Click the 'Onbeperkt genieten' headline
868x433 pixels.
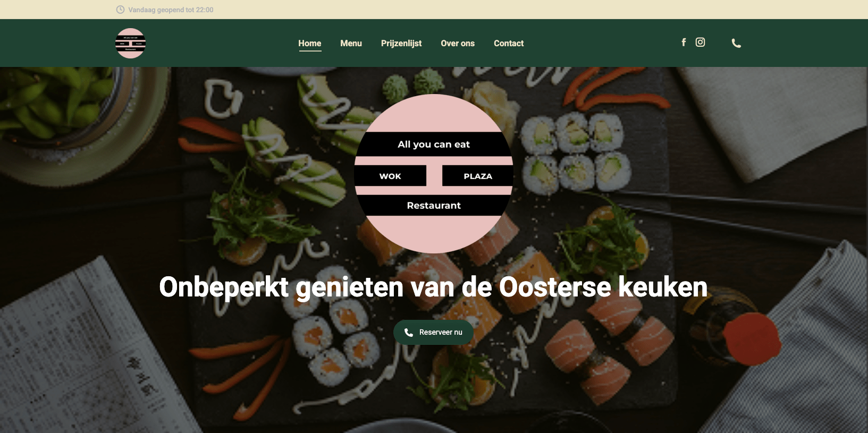click(433, 287)
